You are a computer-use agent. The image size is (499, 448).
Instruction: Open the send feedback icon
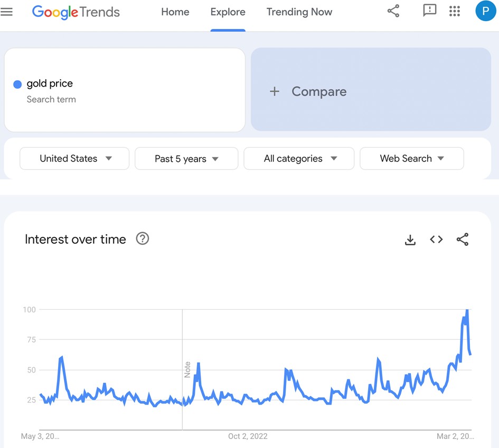pyautogui.click(x=430, y=11)
